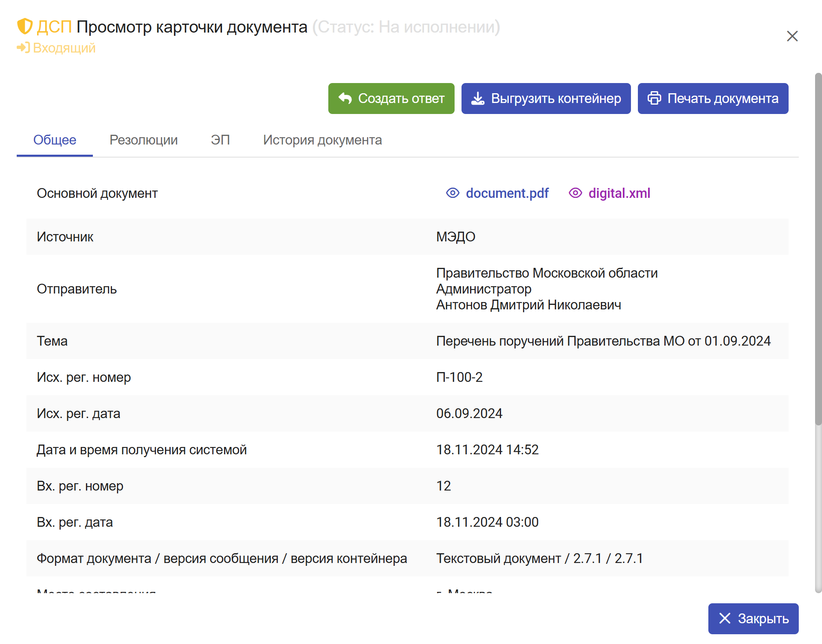Switch to the Резолюции tab
The width and height of the screenshot is (822, 644).
(x=143, y=140)
